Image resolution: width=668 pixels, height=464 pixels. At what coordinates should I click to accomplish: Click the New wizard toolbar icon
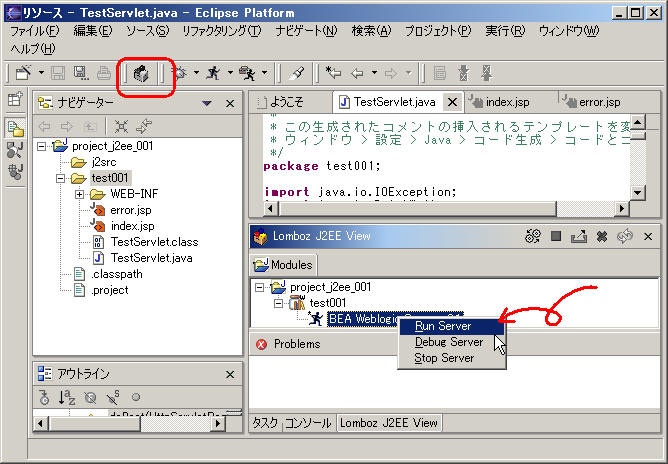coord(21,73)
